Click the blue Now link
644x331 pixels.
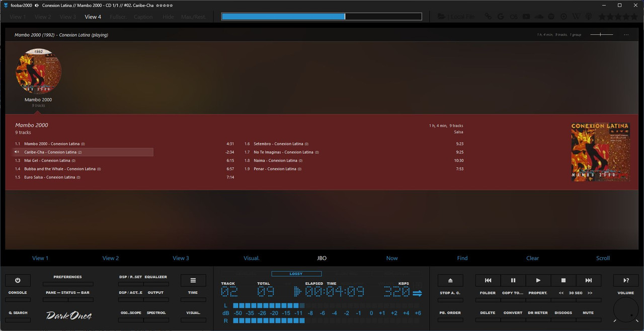[392, 258]
